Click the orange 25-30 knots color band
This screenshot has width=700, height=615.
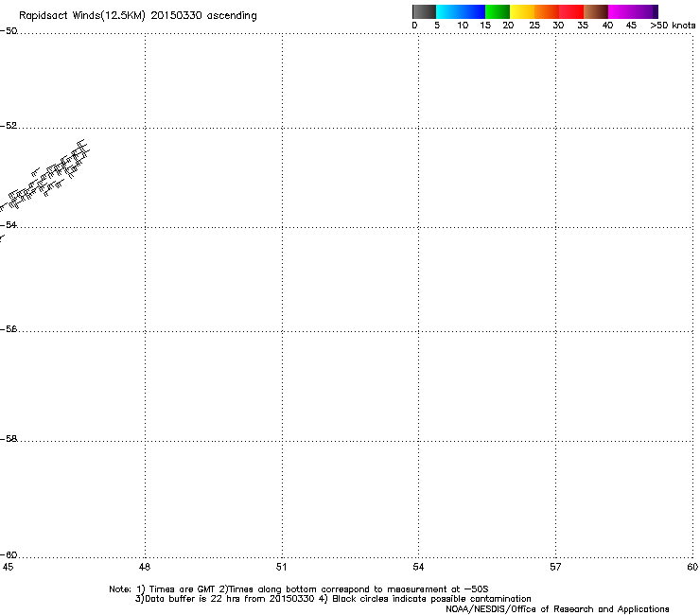pyautogui.click(x=547, y=11)
